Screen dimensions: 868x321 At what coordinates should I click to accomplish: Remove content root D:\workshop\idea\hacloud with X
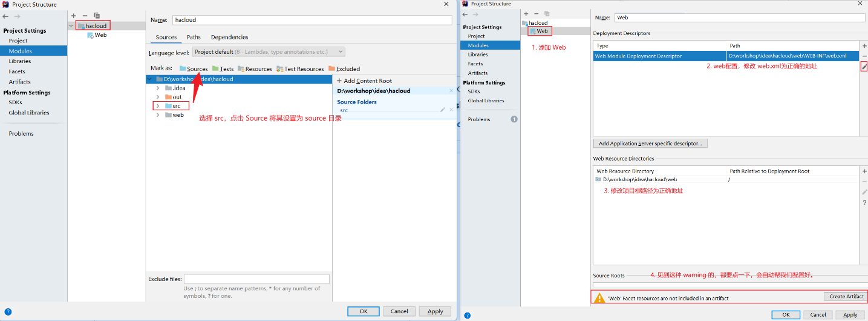451,91
